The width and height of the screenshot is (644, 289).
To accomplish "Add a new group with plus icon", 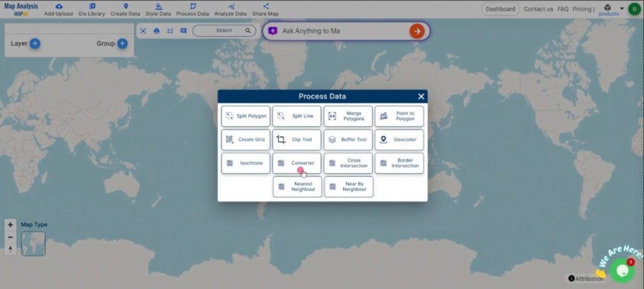I will click(x=122, y=43).
